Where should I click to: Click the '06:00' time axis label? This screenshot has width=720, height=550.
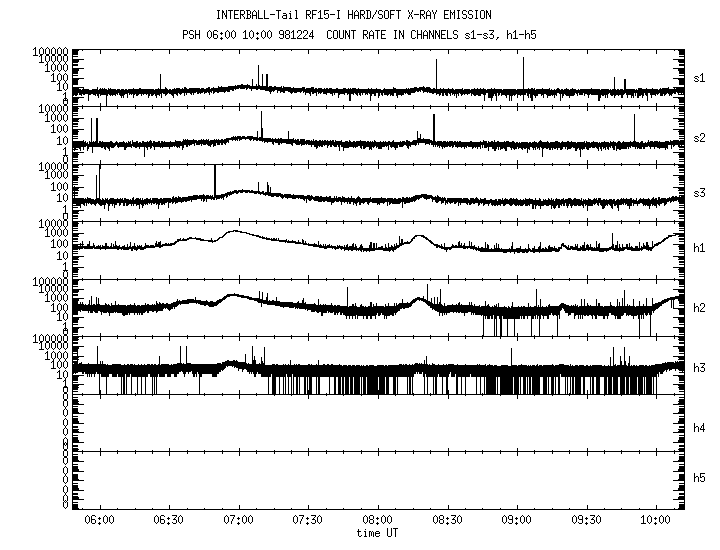tap(99, 520)
